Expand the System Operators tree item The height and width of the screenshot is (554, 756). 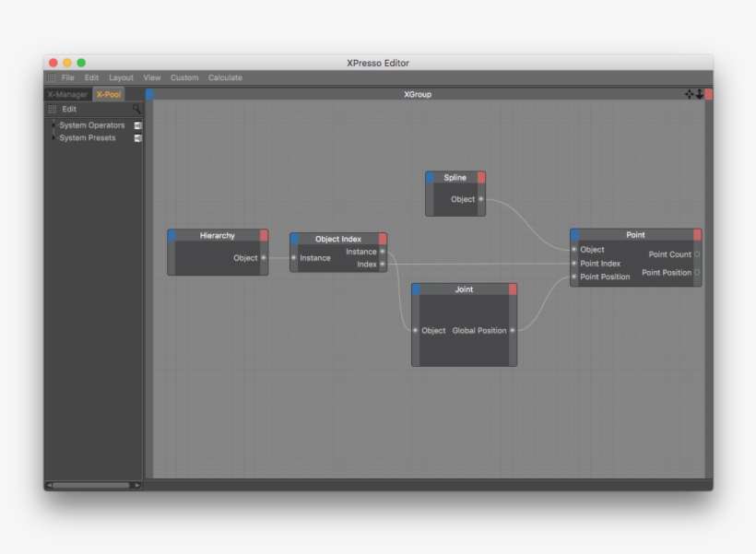(53, 124)
